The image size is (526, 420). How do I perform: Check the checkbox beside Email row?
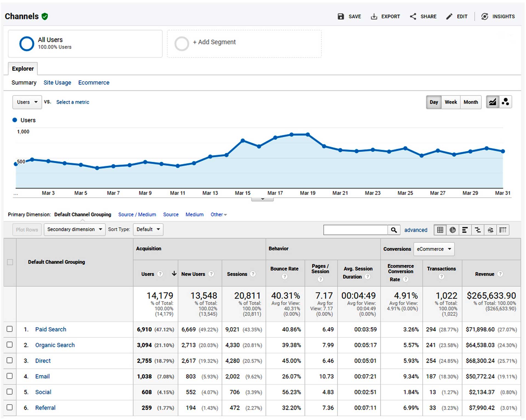[x=10, y=376]
